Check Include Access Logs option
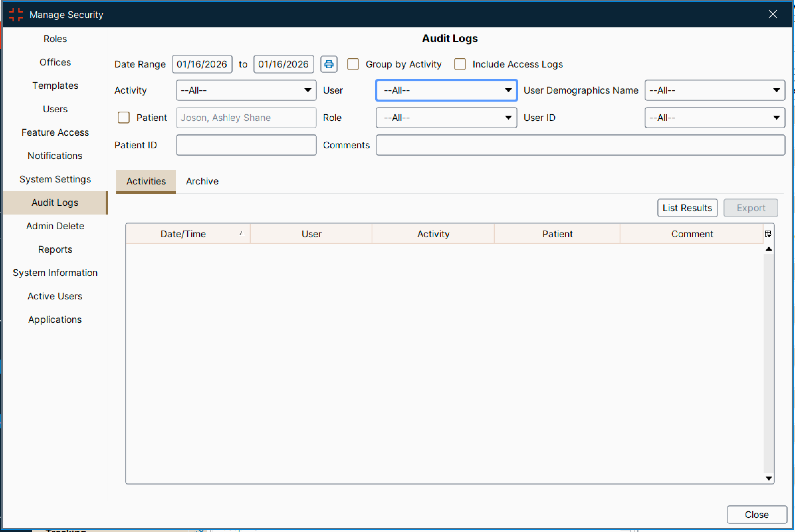 (460, 64)
